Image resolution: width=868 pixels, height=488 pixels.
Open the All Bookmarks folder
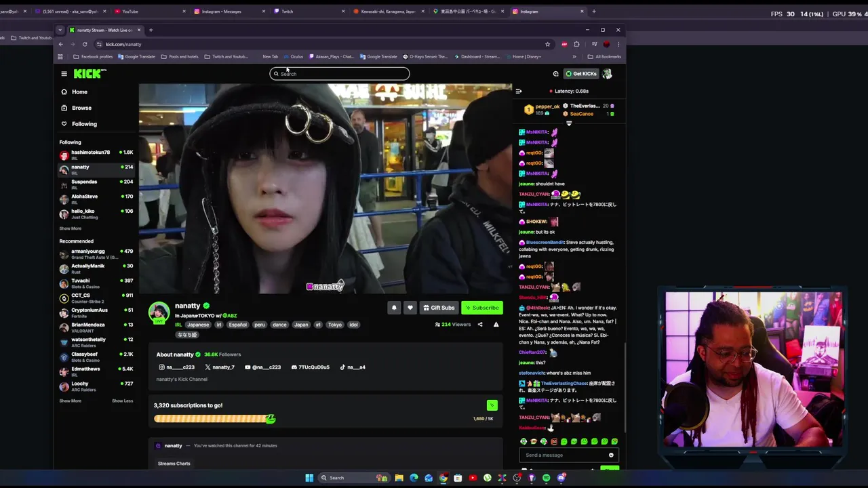click(604, 57)
